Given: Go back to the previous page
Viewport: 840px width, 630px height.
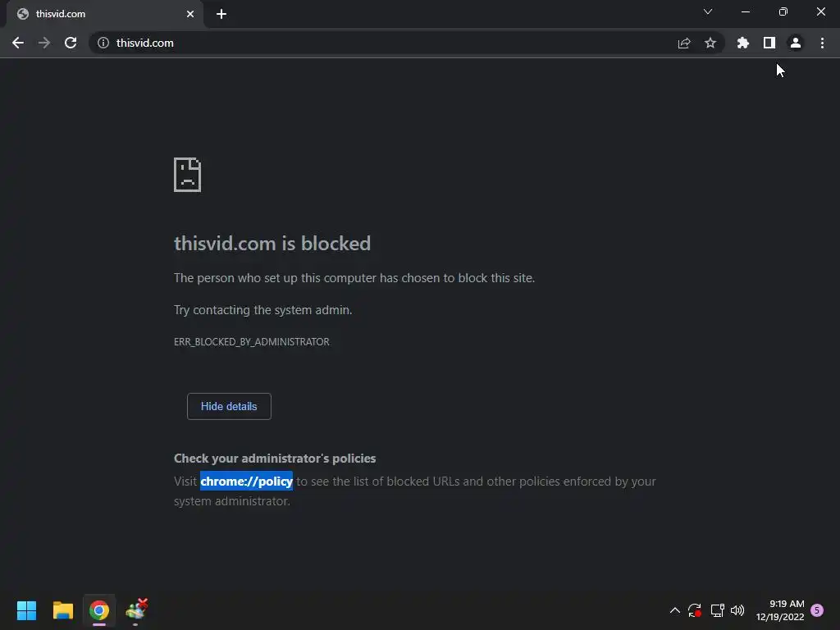Looking at the screenshot, I should 18,43.
